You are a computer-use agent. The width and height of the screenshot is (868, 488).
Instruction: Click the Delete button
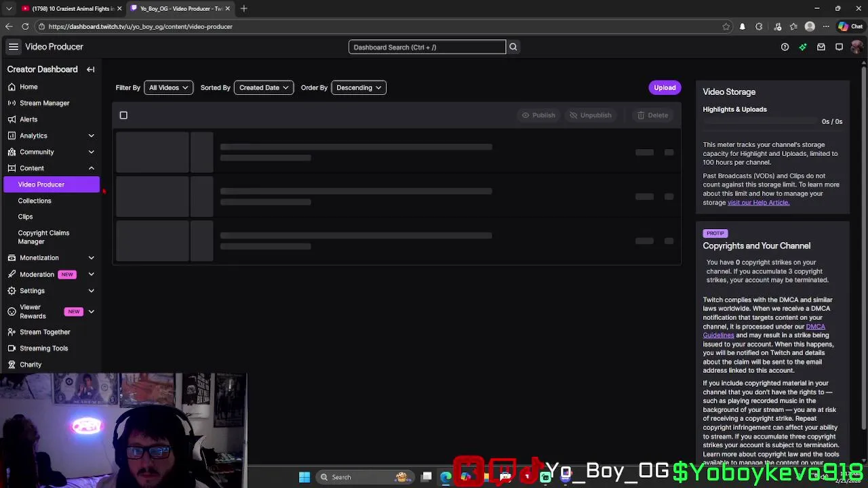point(653,115)
